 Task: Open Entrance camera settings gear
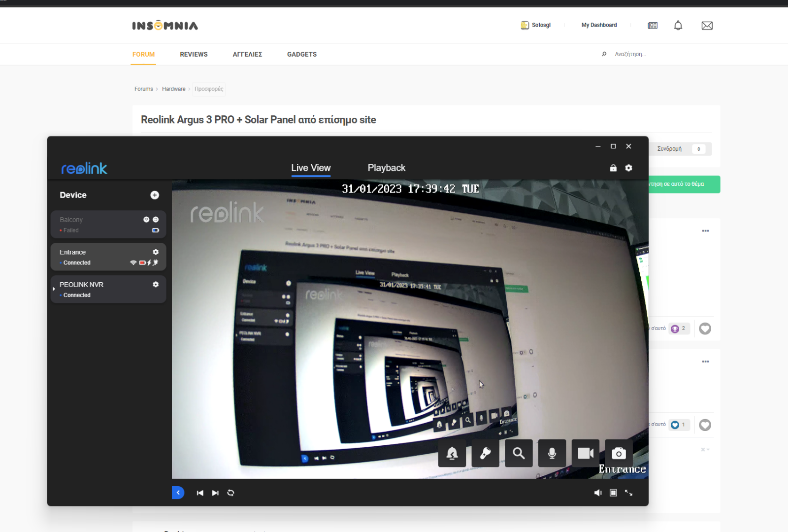(x=156, y=252)
